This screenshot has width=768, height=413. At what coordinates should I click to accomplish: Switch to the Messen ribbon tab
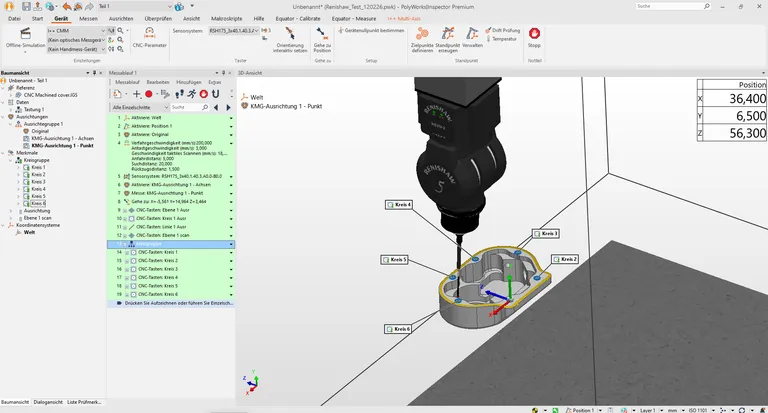click(88, 19)
